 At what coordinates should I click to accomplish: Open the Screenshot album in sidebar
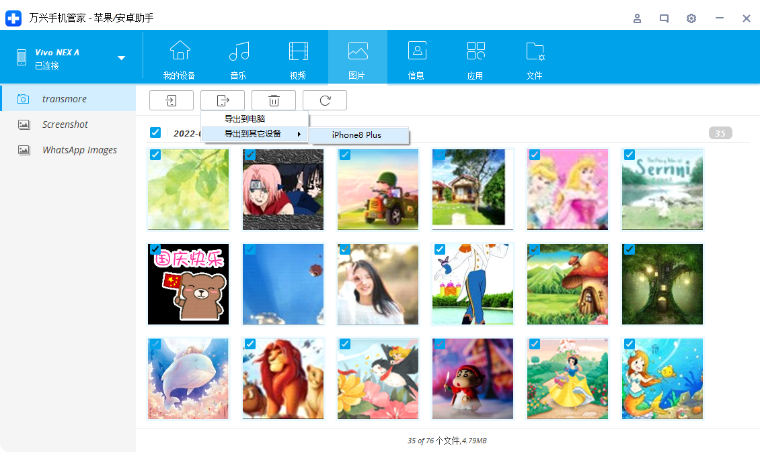[65, 124]
